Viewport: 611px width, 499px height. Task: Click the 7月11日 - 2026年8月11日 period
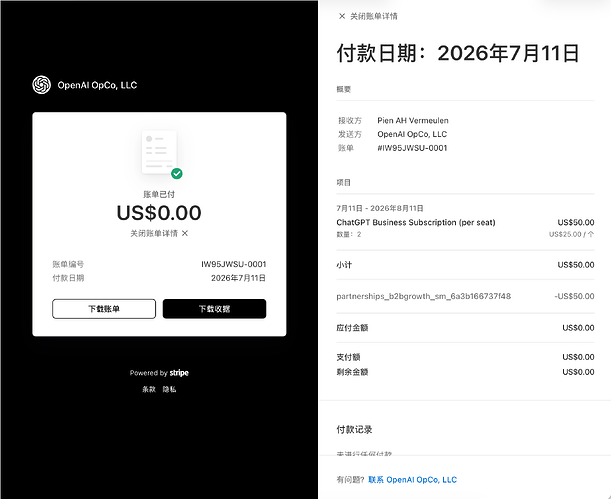pyautogui.click(x=380, y=208)
